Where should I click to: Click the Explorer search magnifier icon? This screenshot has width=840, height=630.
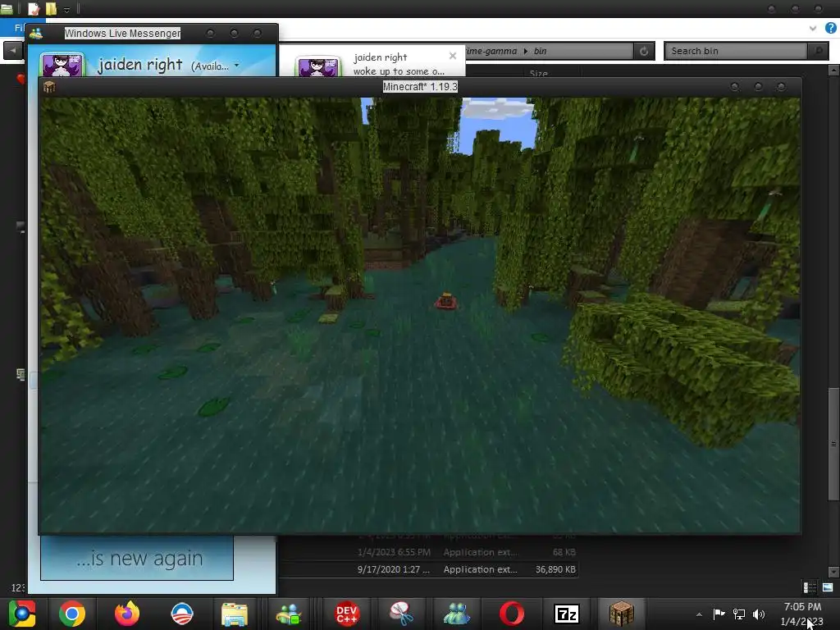tap(818, 51)
